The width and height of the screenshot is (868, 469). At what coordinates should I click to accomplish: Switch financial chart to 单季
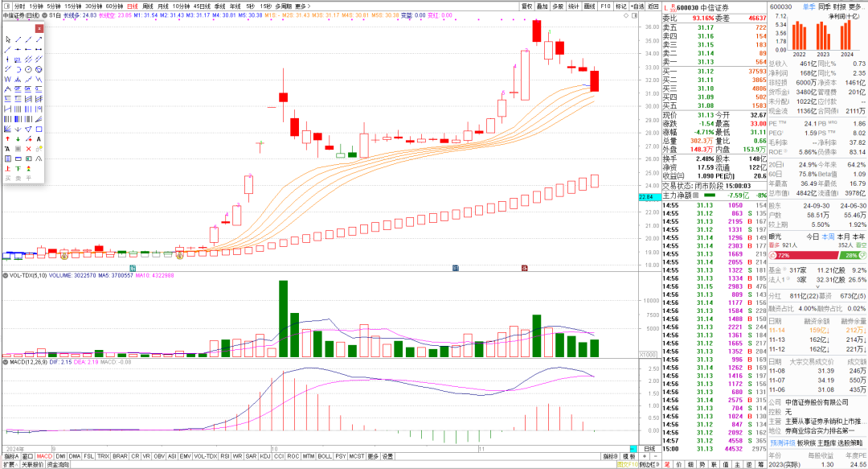pyautogui.click(x=809, y=6)
